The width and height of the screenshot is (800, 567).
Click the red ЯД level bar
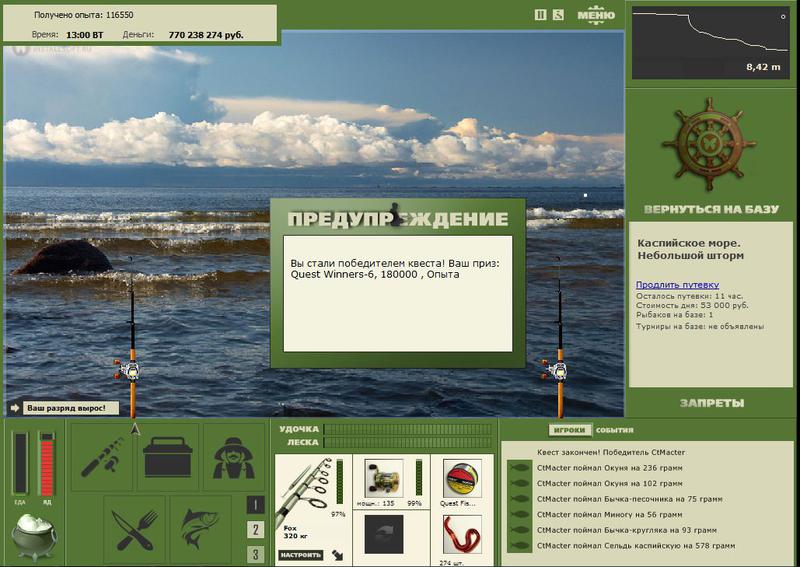point(47,463)
